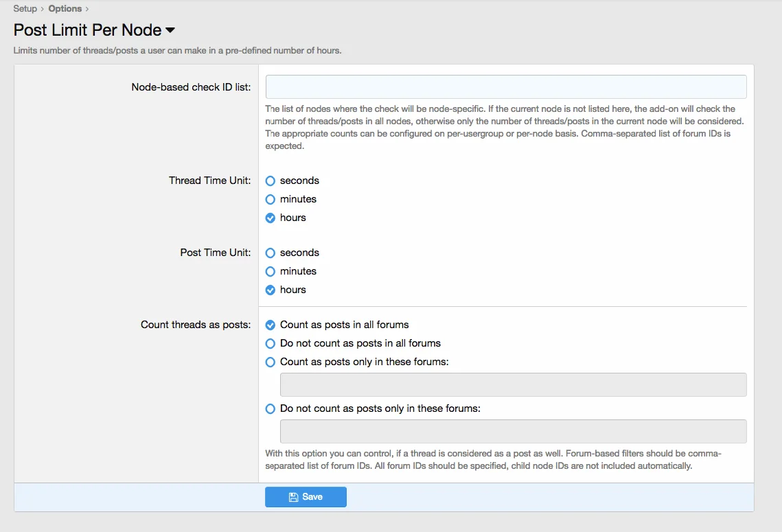Select seconds for Thread Time Unit

(271, 181)
